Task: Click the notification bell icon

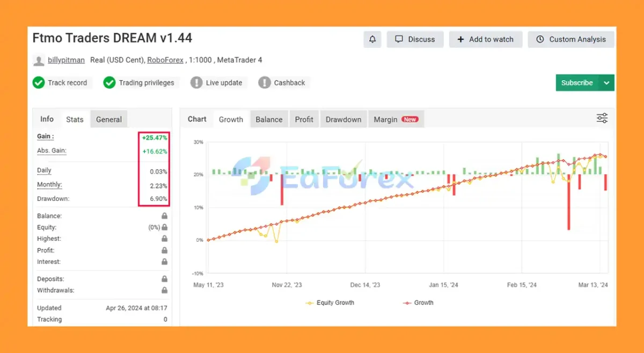Action: pyautogui.click(x=372, y=39)
